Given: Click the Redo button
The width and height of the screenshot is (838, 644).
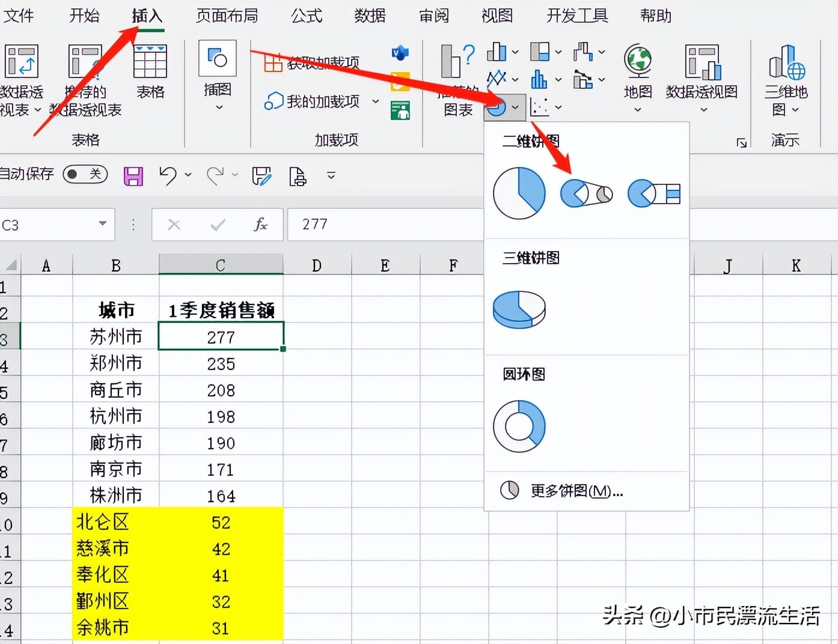Looking at the screenshot, I should [x=215, y=175].
